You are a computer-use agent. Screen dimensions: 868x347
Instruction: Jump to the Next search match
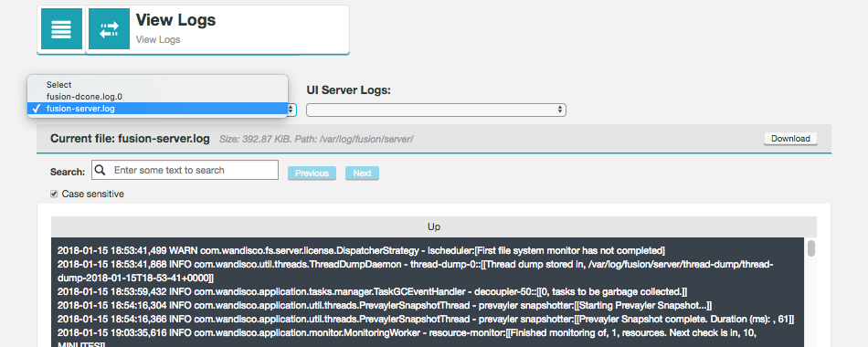pos(362,173)
